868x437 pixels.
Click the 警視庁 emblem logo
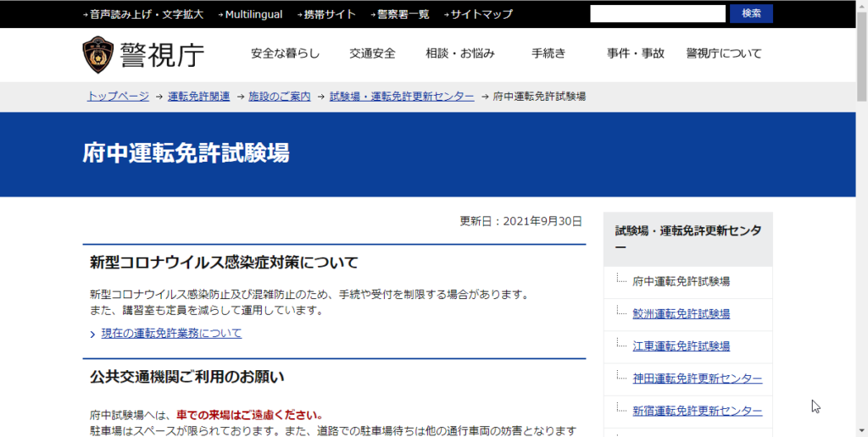coord(98,54)
